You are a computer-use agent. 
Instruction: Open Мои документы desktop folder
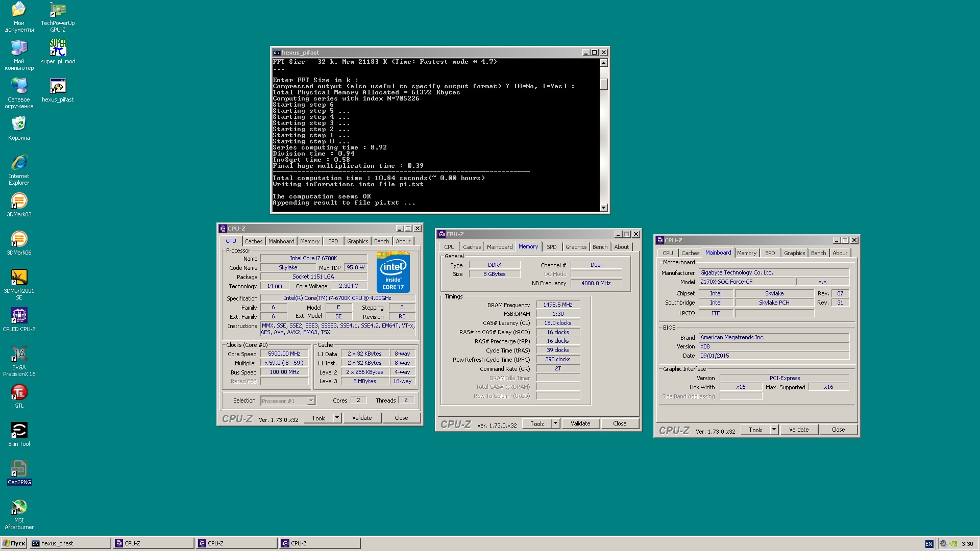pos(19,17)
